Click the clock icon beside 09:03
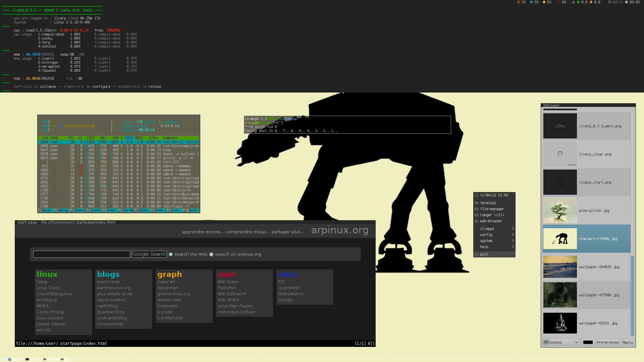The height and width of the screenshot is (362, 644). [627, 2]
